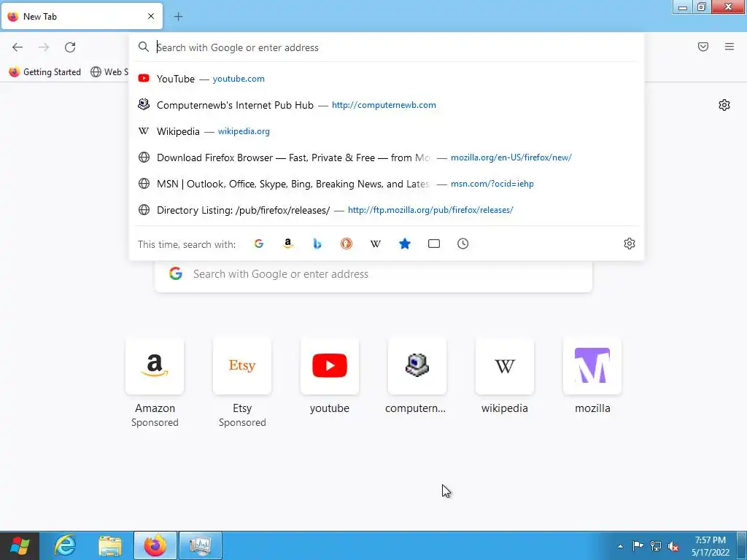747x560 pixels.
Task: Search this time with Bing icon
Action: 317,244
